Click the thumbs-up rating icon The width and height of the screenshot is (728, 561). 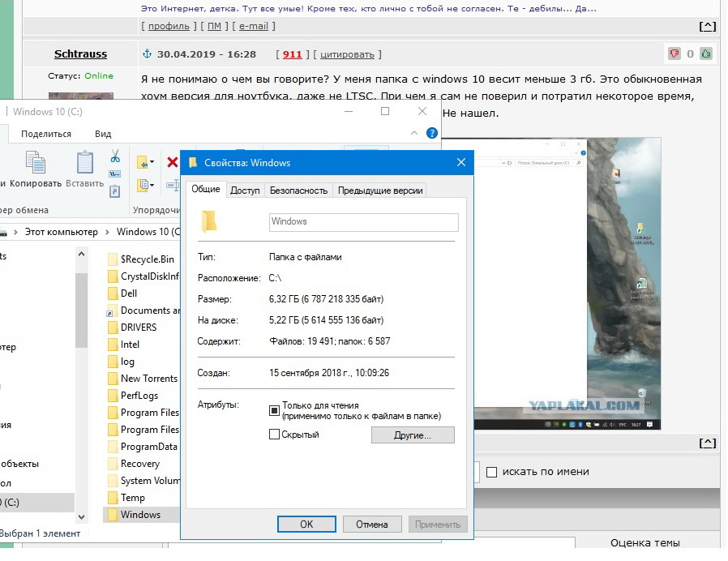coord(706,54)
